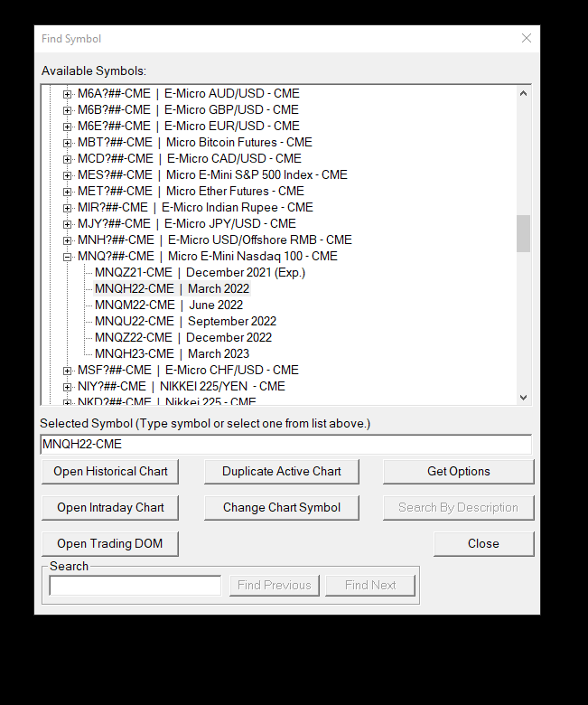Expand the MSF?##-CME E-Micro CHF/USD node
This screenshot has height=705, width=588.
(x=67, y=371)
